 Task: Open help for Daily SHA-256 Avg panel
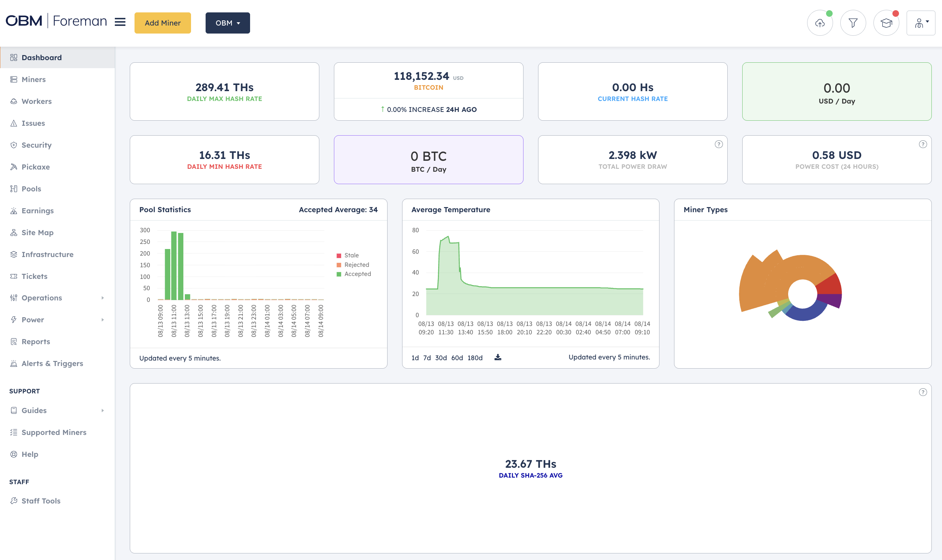(x=922, y=392)
